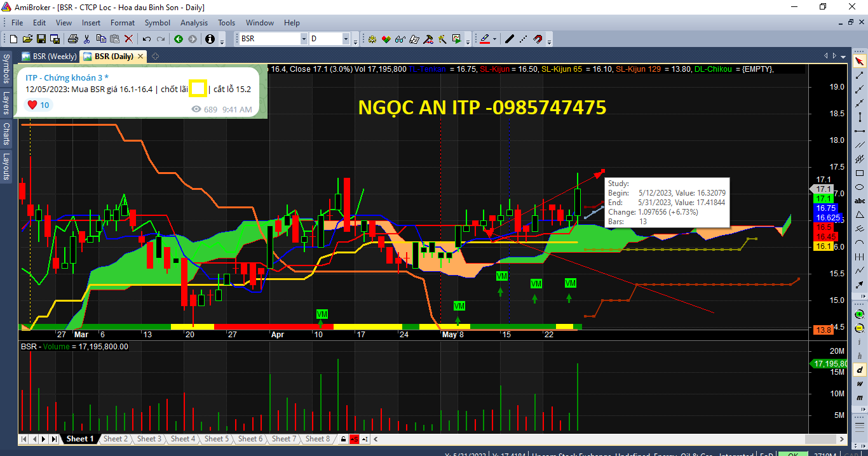Click the red line color swatch
The width and height of the screenshot is (868, 456).
(x=484, y=39)
